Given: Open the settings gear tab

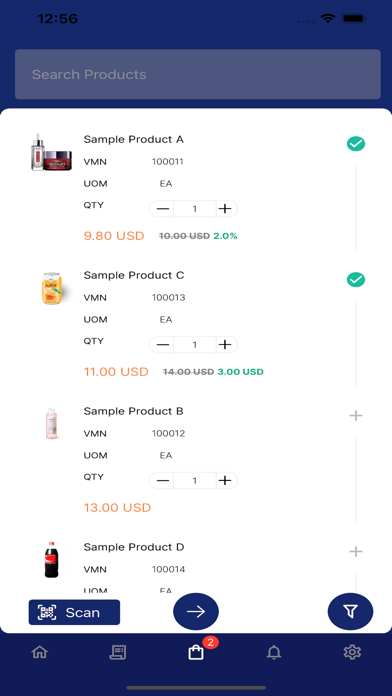Looking at the screenshot, I should (x=352, y=652).
